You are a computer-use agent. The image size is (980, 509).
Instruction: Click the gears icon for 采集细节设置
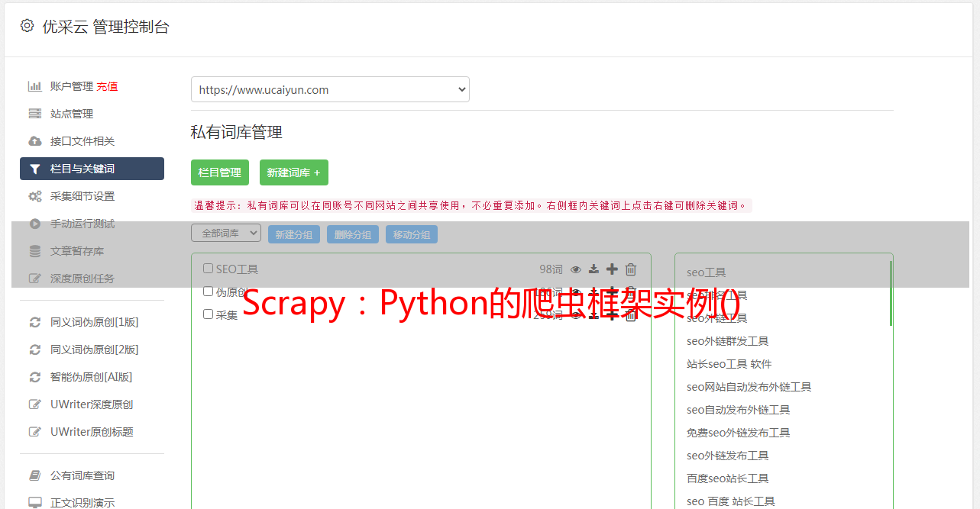[x=35, y=196]
